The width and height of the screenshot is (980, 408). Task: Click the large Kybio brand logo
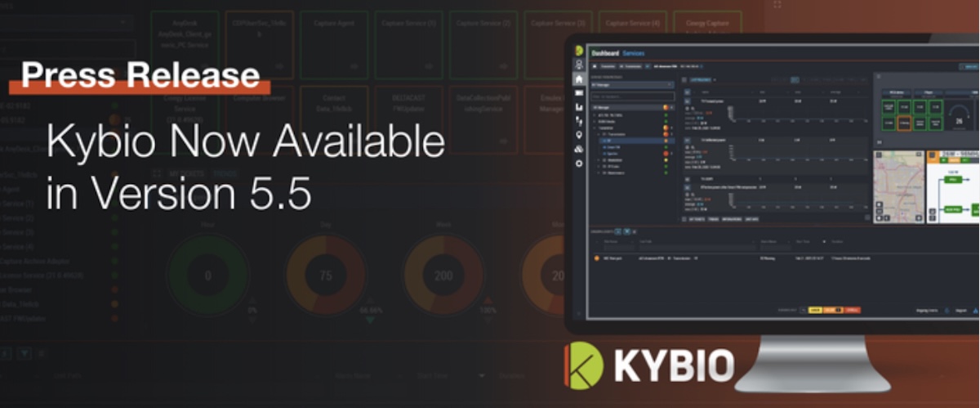[651, 365]
